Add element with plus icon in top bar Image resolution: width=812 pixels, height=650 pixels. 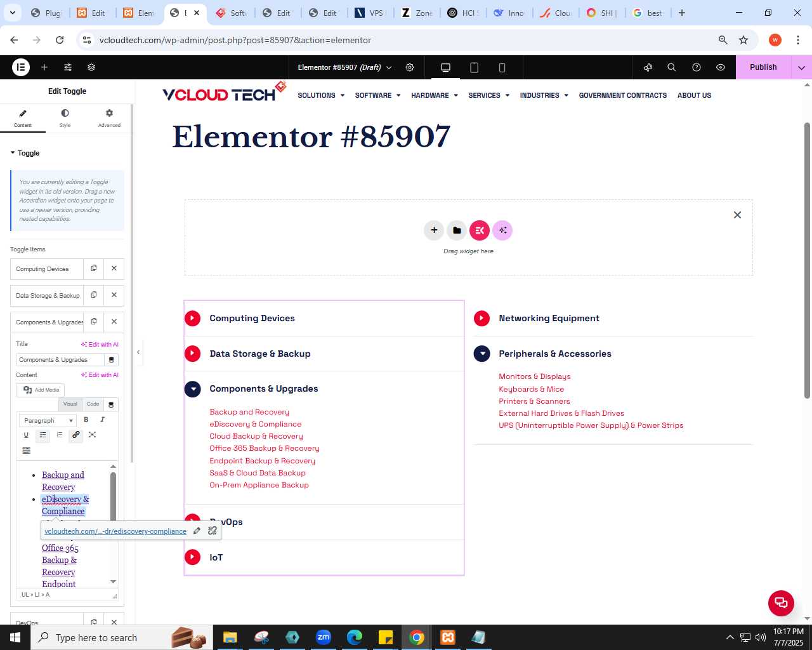44,67
